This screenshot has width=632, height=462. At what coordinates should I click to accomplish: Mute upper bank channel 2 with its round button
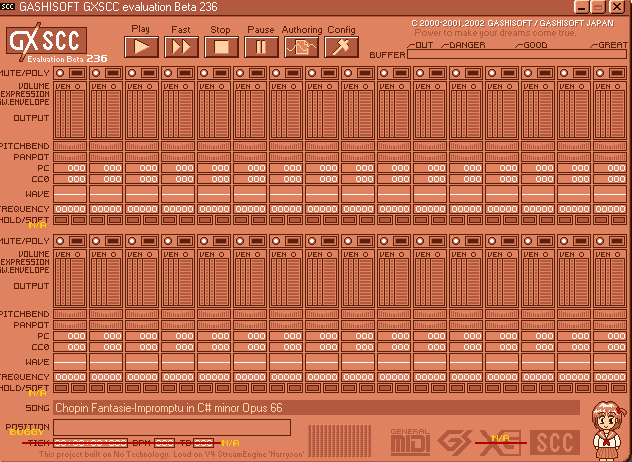pos(96,73)
